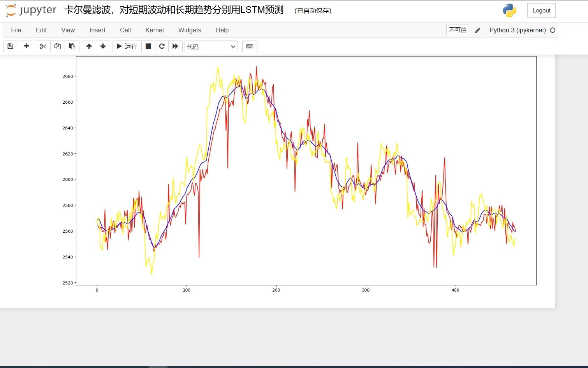Open the cell type dropdown (代码)
588x368 pixels.
(x=211, y=46)
